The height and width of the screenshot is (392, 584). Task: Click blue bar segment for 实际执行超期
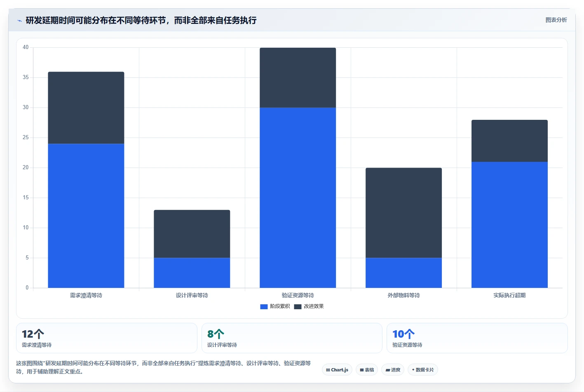pos(510,225)
